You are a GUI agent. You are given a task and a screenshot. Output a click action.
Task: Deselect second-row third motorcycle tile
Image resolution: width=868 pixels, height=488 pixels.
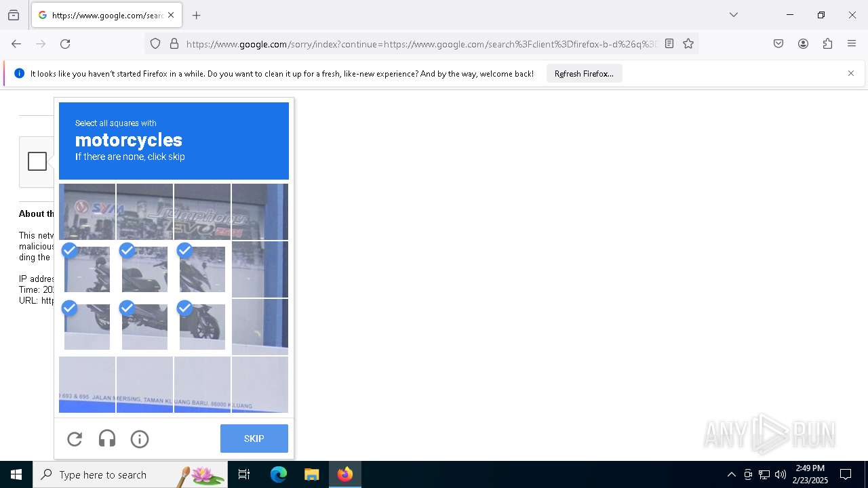(x=202, y=269)
